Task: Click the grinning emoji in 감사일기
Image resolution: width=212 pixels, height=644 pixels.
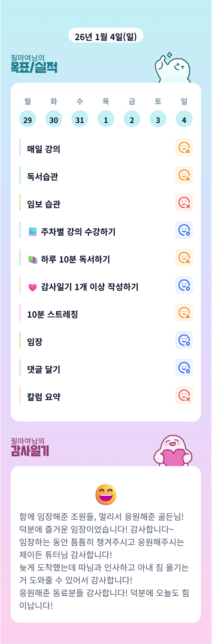Action: (106, 494)
